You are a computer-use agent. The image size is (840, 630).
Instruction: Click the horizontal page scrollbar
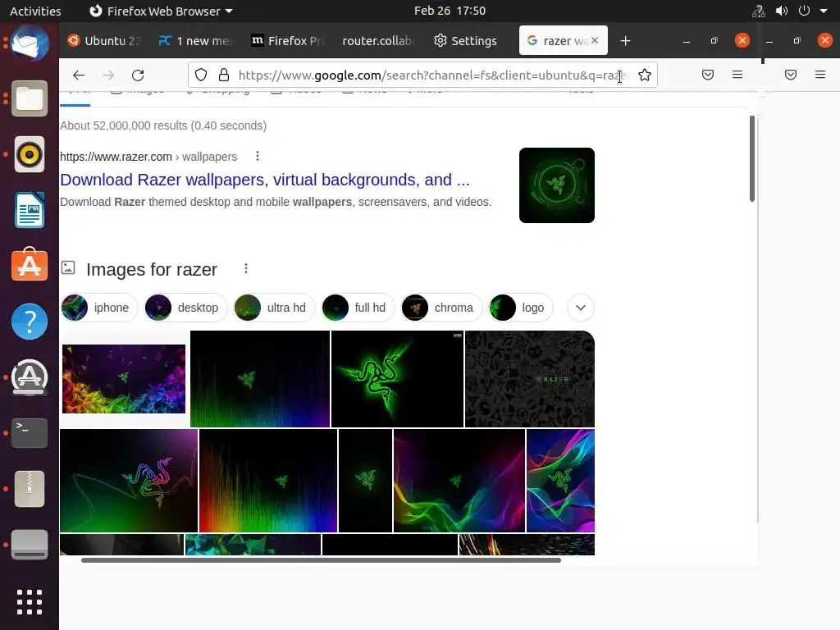[321, 559]
